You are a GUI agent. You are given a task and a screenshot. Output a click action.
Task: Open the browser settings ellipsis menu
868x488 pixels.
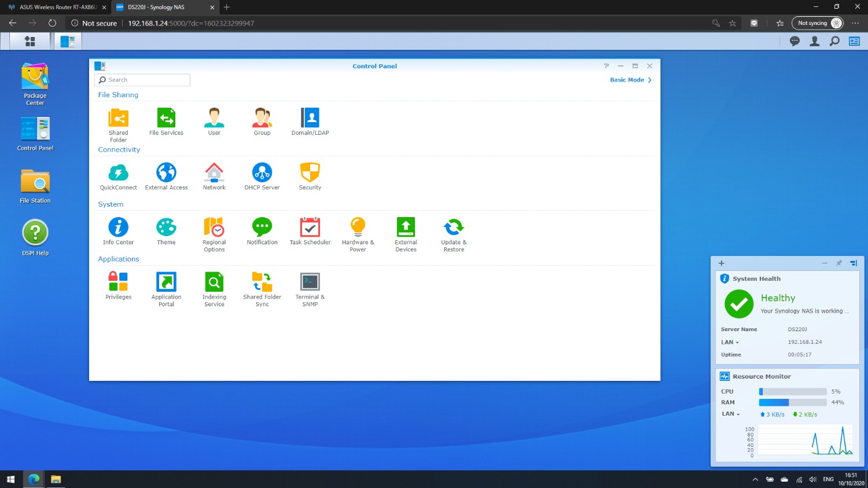(855, 23)
